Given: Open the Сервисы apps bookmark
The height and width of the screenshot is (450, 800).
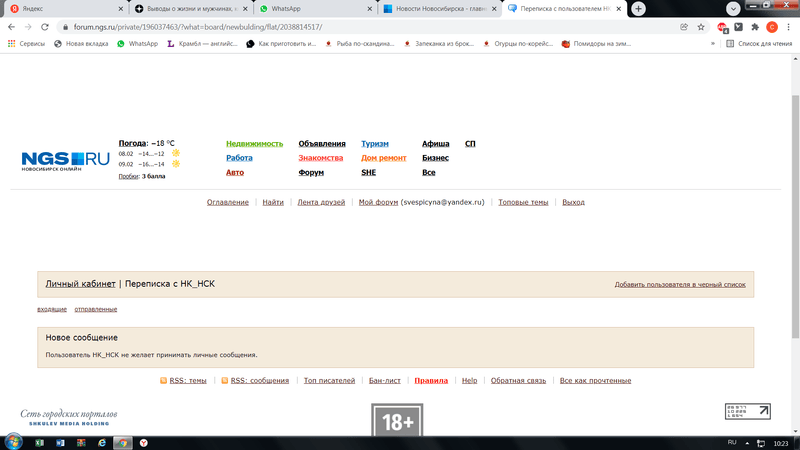Looking at the screenshot, I should click(27, 44).
